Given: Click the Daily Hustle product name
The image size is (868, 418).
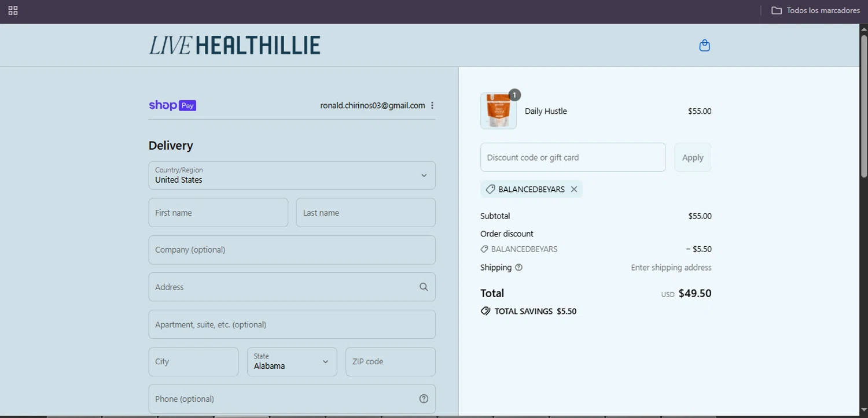Looking at the screenshot, I should 546,111.
